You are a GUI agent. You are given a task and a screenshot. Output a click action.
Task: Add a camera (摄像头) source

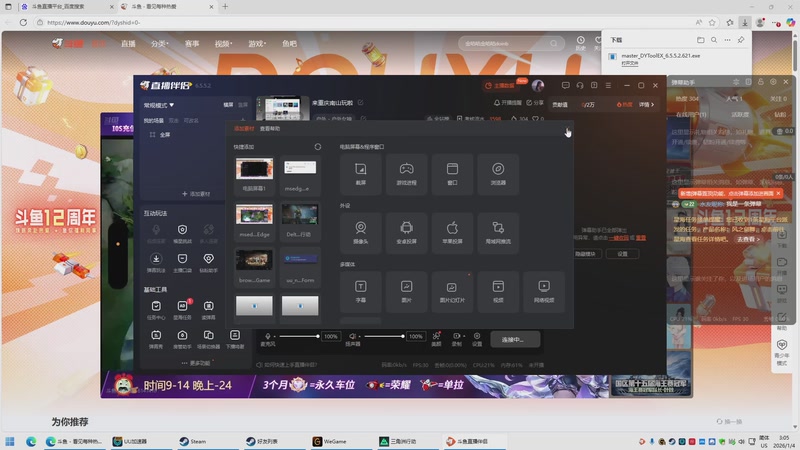coord(360,233)
